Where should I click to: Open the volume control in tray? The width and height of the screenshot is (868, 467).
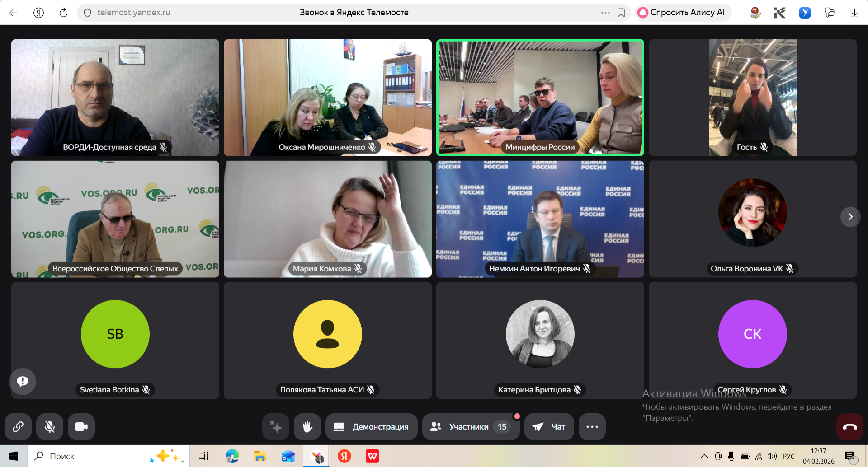click(x=772, y=456)
